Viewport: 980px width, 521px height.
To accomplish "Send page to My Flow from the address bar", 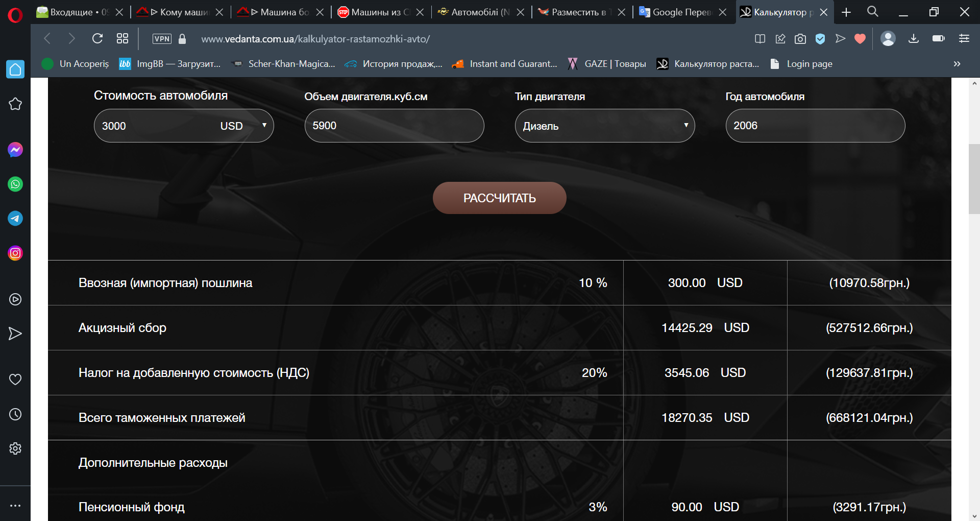I will [840, 39].
